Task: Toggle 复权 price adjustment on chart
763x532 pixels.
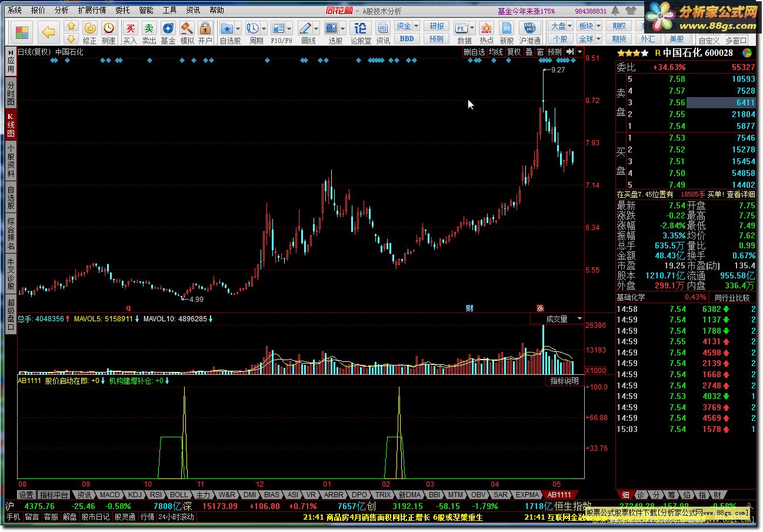Action: (x=514, y=52)
